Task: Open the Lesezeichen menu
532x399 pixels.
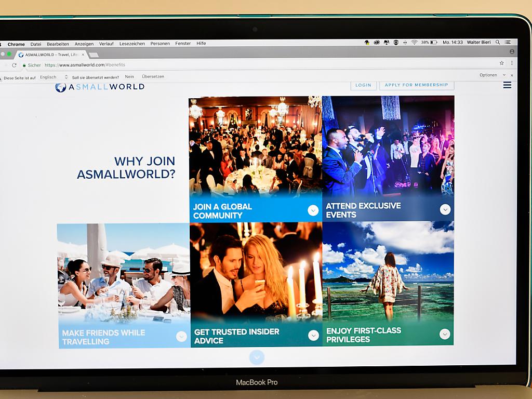Action: click(132, 44)
